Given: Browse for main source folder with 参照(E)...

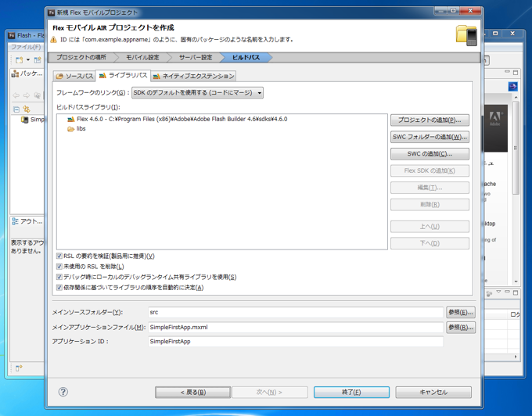Looking at the screenshot, I should pyautogui.click(x=461, y=312).
